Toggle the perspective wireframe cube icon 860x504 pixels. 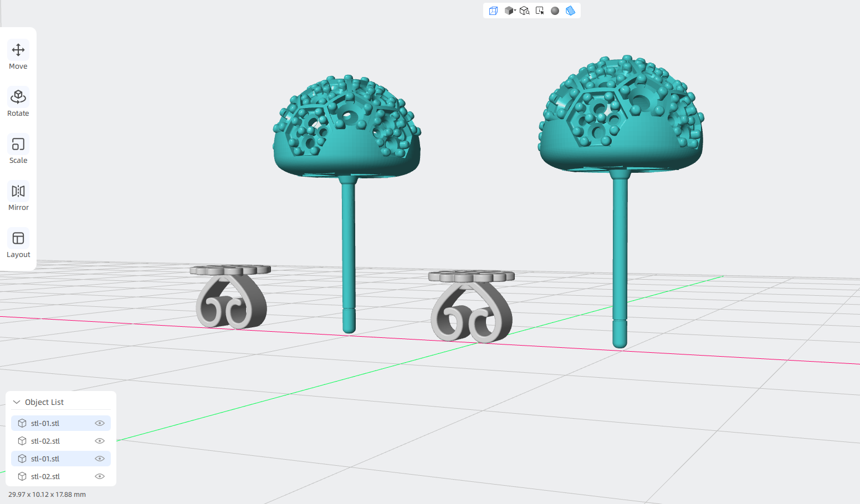point(493,11)
